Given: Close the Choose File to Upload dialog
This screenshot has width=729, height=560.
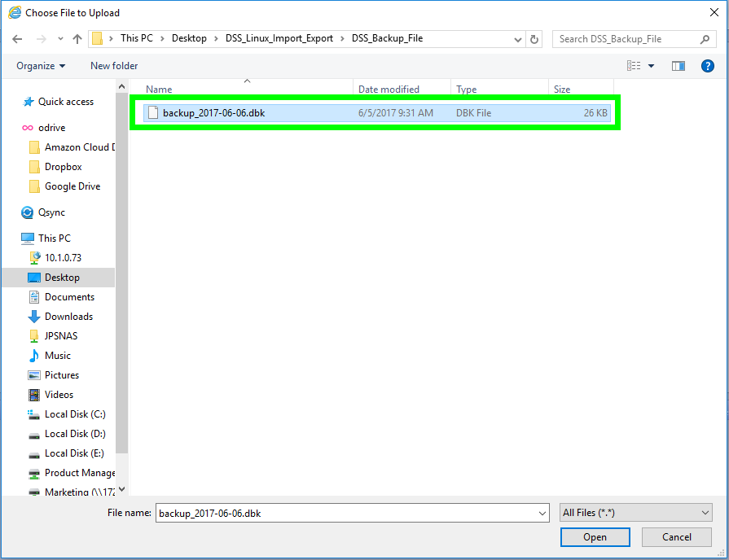Looking at the screenshot, I should (x=714, y=12).
